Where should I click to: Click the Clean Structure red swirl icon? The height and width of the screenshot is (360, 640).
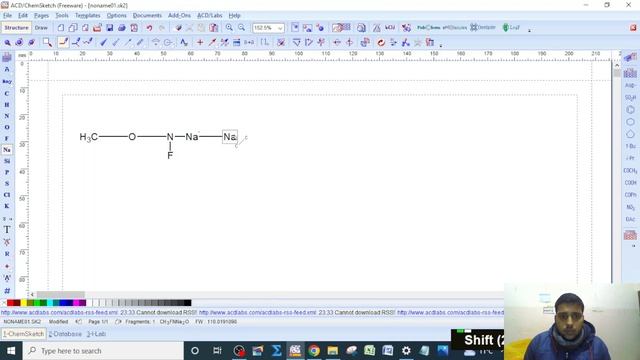pos(381,42)
